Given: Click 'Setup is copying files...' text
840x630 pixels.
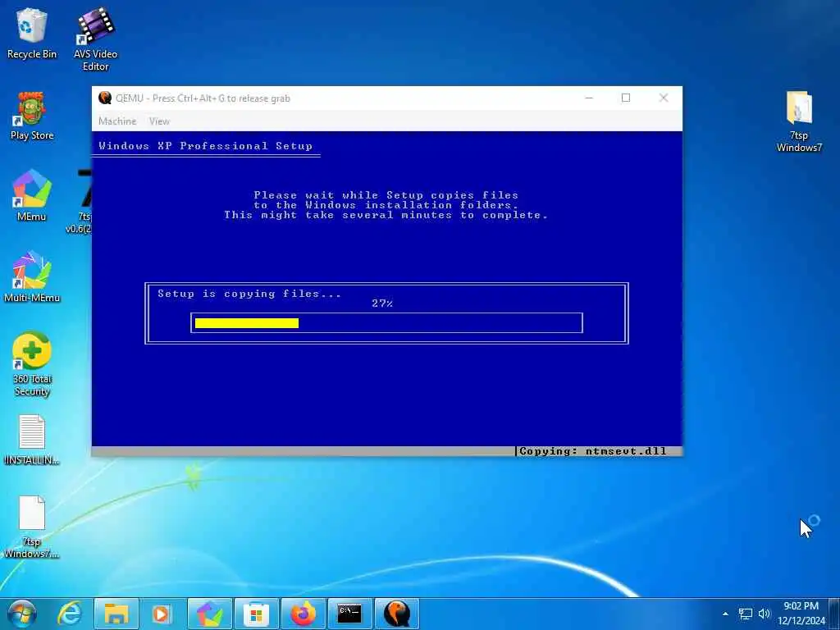Looking at the screenshot, I should click(249, 294).
